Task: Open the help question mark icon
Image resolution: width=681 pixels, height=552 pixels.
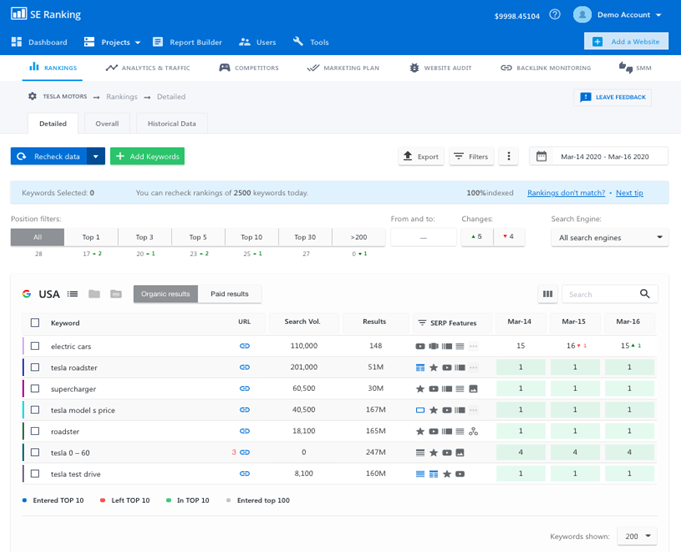Action: [555, 15]
